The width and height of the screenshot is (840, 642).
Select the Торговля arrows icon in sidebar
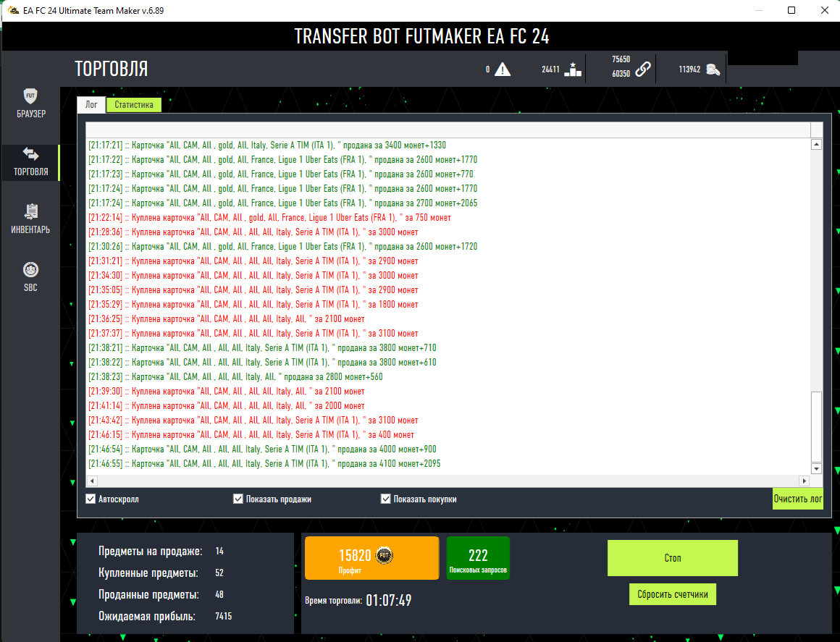point(30,154)
